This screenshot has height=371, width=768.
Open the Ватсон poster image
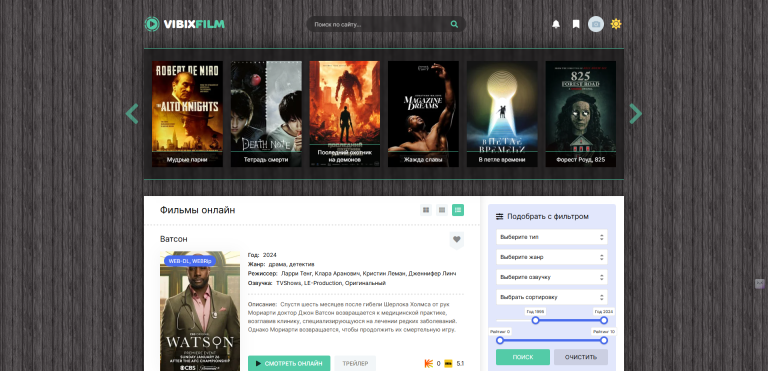200,311
